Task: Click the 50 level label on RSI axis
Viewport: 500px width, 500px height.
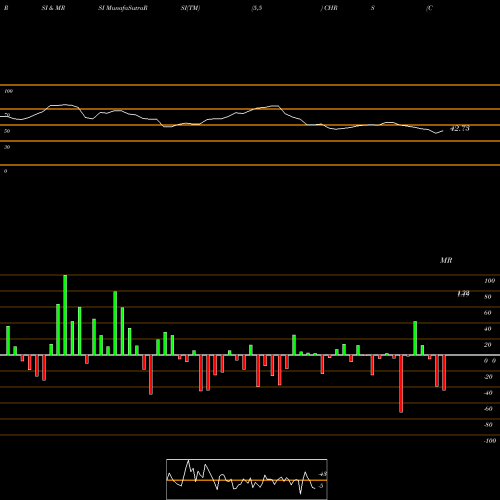Action: [x=7, y=131]
